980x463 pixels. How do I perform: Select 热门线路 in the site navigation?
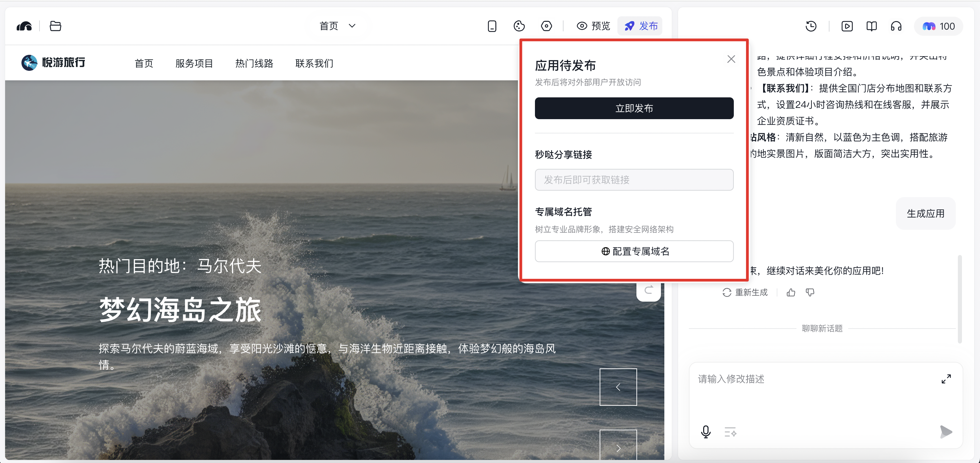coord(254,63)
